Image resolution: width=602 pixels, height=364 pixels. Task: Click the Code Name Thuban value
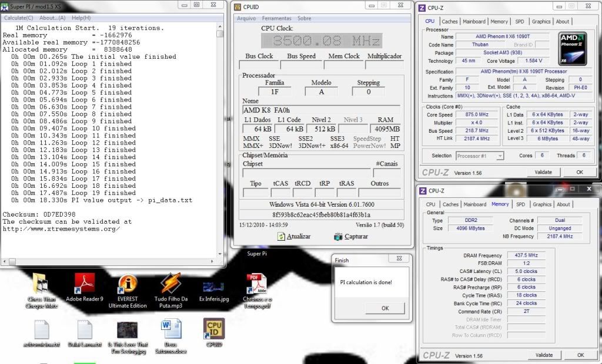(x=480, y=45)
